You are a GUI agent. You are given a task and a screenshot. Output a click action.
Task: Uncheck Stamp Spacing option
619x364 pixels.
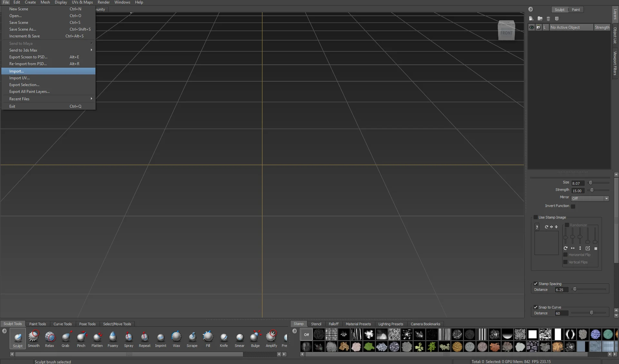point(536,284)
